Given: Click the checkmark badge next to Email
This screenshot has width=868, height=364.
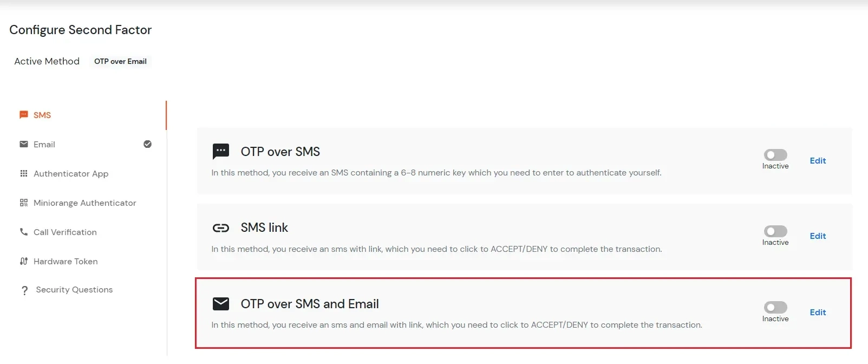Looking at the screenshot, I should click(147, 144).
